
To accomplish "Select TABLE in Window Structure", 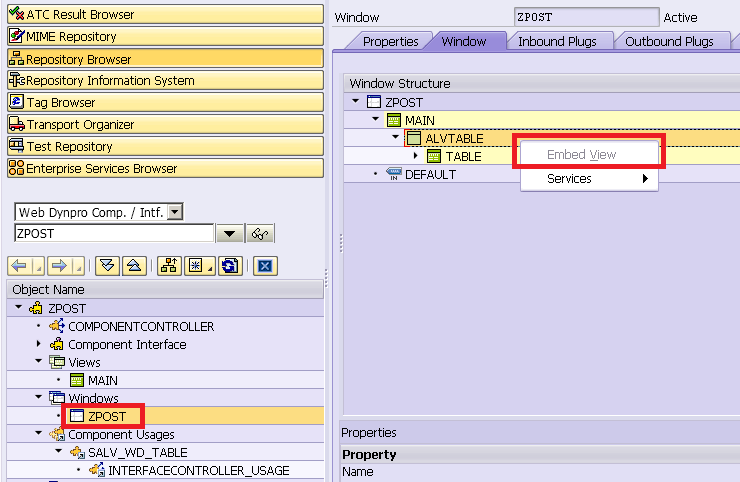I will click(463, 156).
